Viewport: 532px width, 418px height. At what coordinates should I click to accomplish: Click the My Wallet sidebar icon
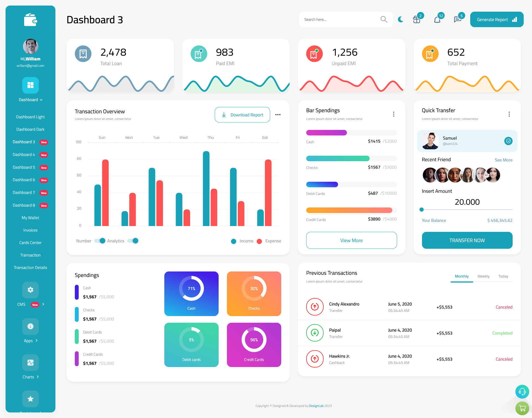pos(30,217)
